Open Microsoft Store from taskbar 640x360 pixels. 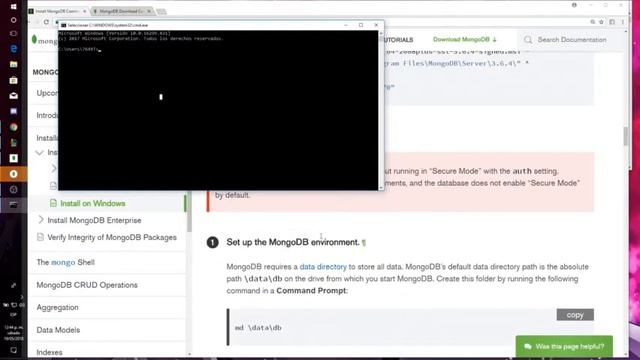pyautogui.click(x=13, y=80)
